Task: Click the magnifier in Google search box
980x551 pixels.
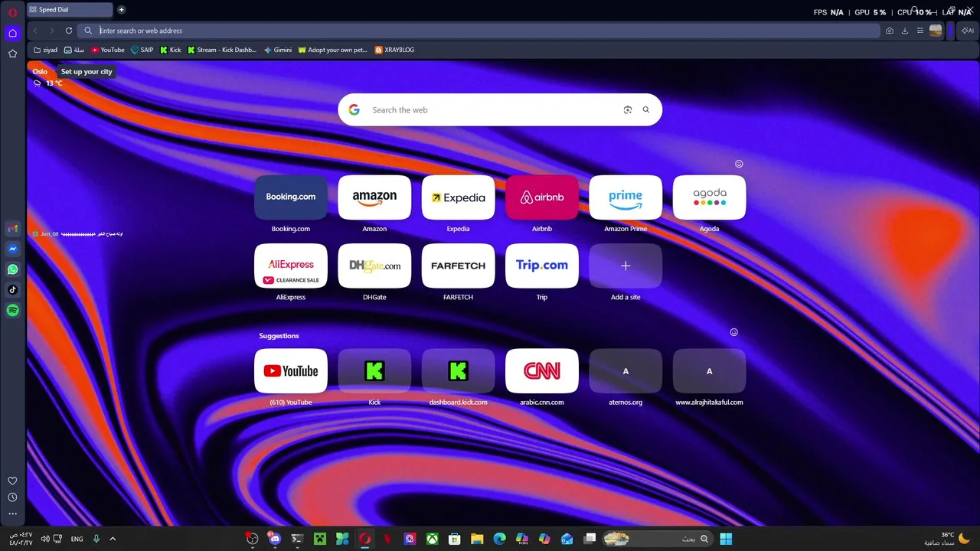Action: coord(646,110)
